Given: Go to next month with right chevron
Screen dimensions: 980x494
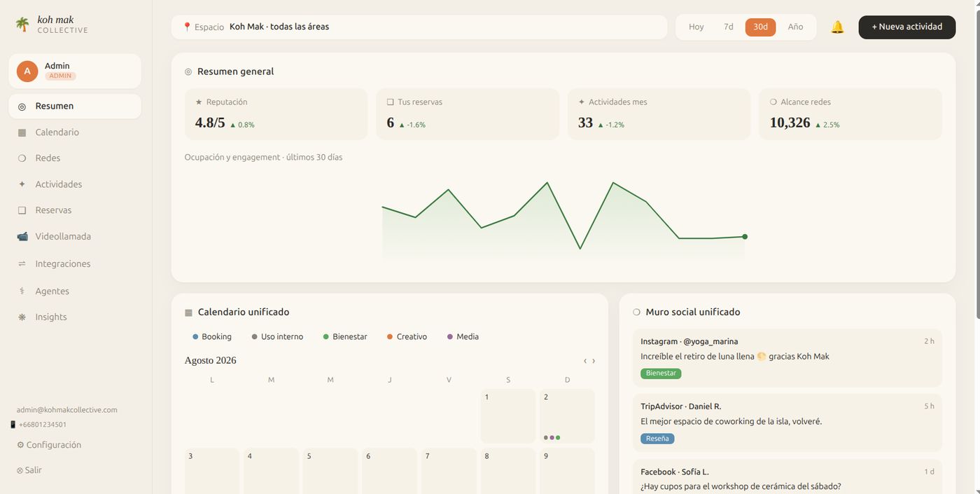Looking at the screenshot, I should (594, 361).
